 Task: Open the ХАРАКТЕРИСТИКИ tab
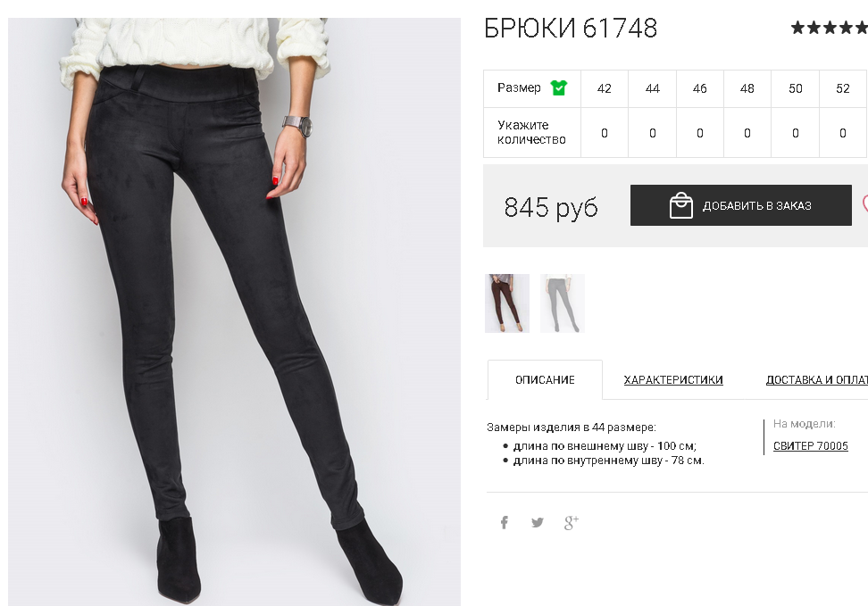pos(673,380)
